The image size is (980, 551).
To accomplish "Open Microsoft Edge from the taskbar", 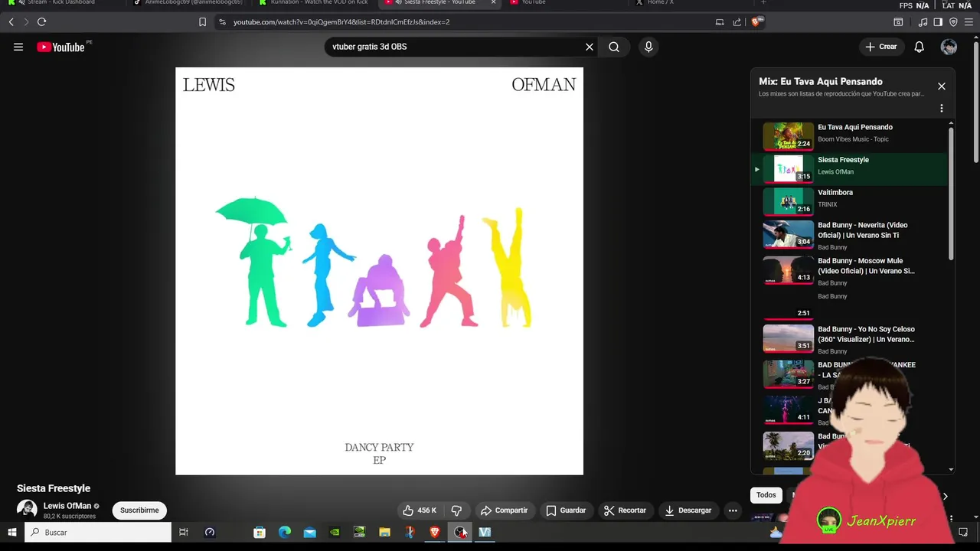I will click(285, 532).
